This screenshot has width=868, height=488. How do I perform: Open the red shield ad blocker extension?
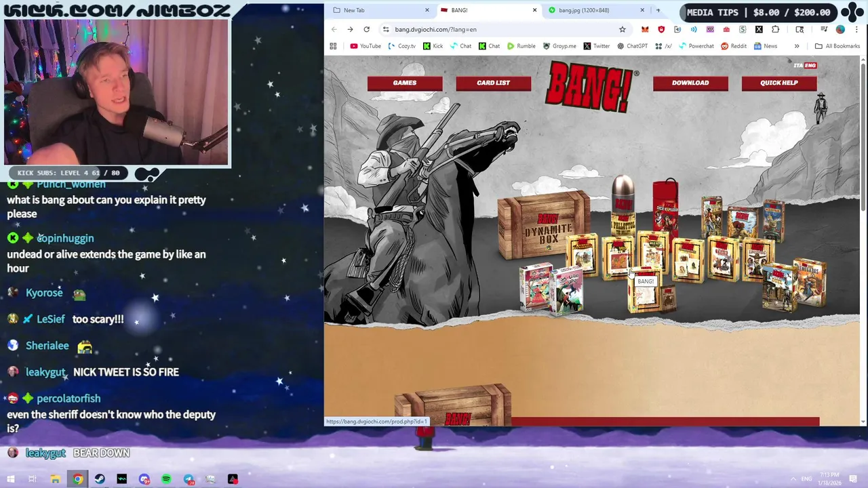661,29
